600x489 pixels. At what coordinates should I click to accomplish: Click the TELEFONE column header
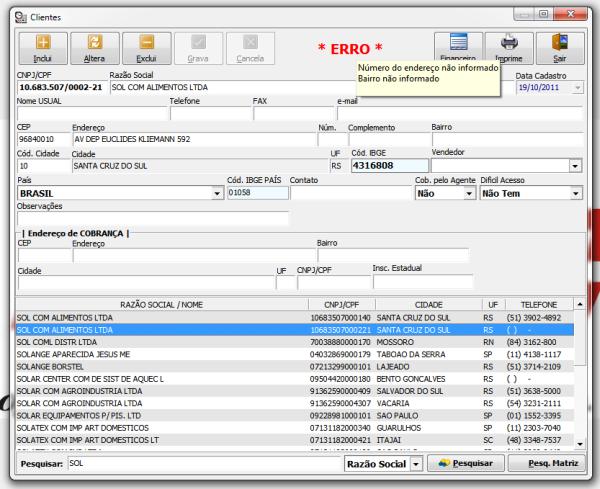[x=539, y=305]
